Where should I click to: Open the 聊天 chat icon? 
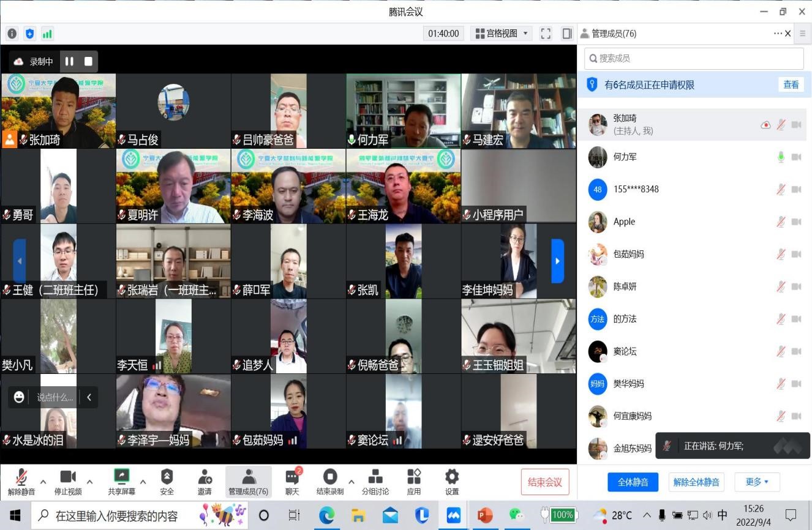292,481
